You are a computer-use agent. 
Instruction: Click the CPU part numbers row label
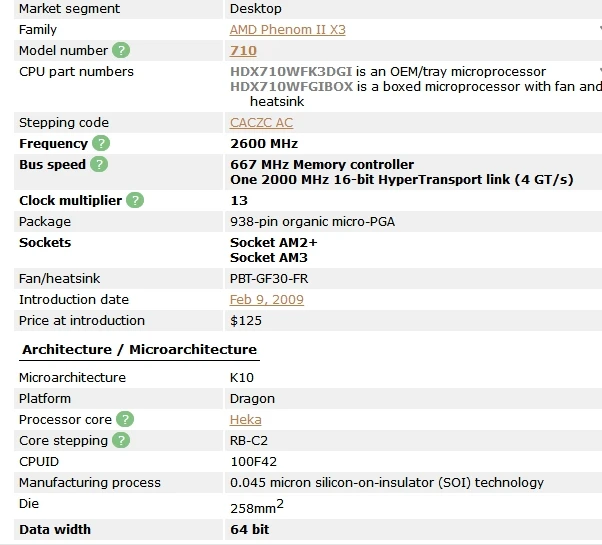tap(76, 72)
